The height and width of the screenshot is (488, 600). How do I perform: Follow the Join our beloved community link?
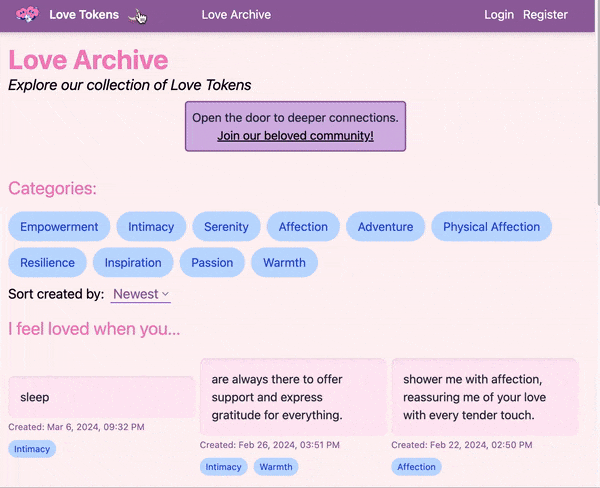click(x=295, y=135)
